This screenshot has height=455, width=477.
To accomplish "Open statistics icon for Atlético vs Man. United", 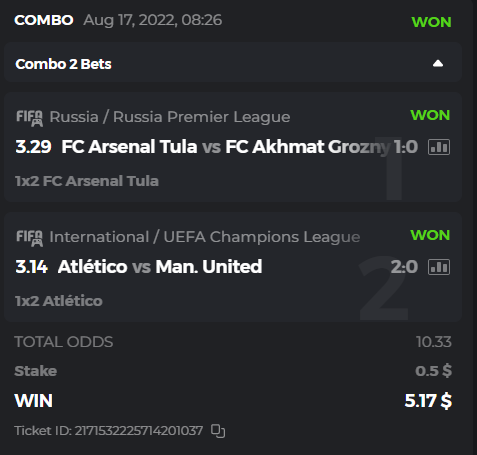I will click(x=439, y=267).
